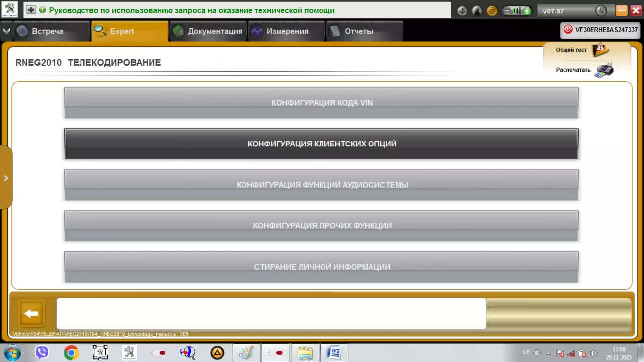This screenshot has height=362, width=644.
Task: Click the red power icon beside VIN
Action: [x=568, y=30]
